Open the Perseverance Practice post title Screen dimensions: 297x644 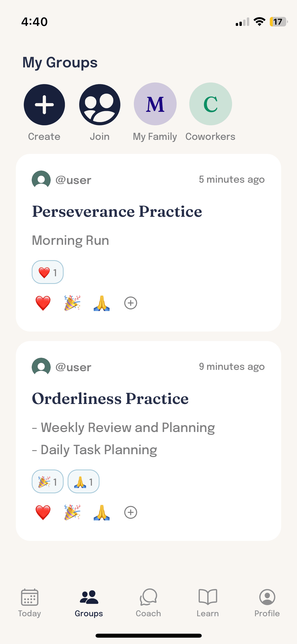pyautogui.click(x=117, y=211)
